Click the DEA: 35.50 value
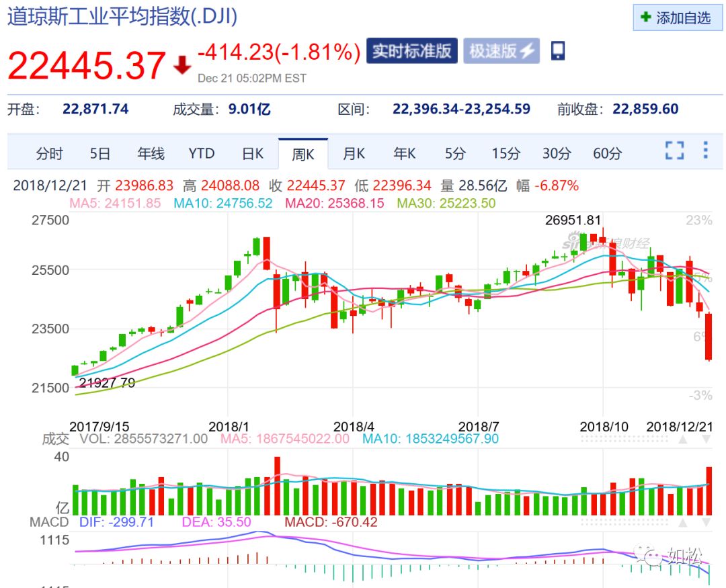The image size is (726, 588). tap(216, 522)
